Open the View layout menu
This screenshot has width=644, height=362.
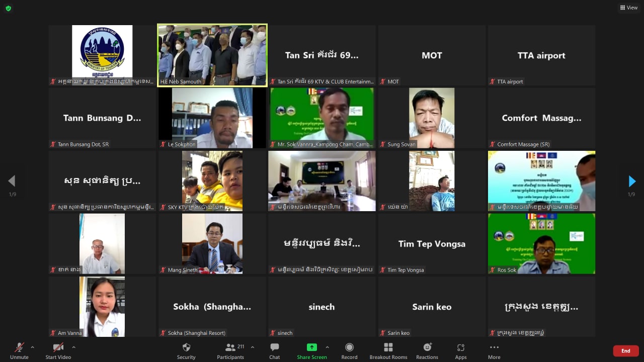click(x=629, y=8)
